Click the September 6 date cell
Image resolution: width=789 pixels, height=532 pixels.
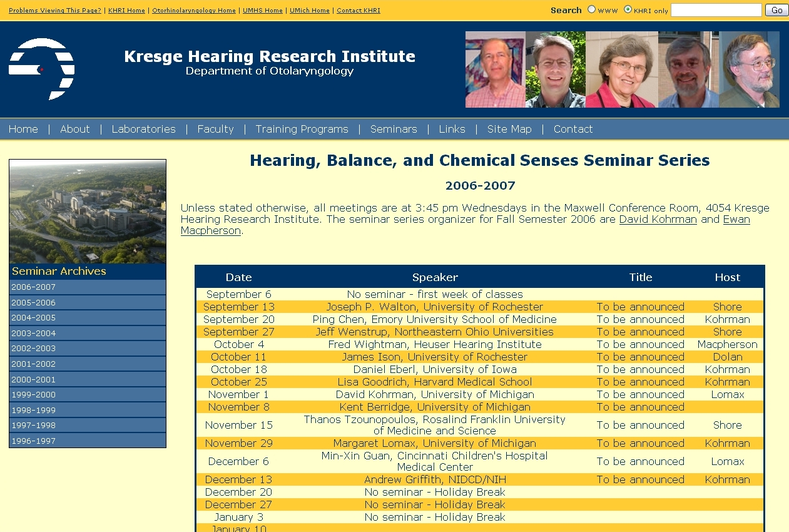coord(239,294)
